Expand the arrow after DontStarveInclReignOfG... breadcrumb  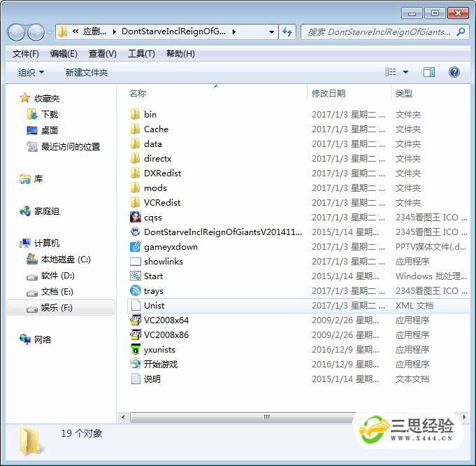234,31
